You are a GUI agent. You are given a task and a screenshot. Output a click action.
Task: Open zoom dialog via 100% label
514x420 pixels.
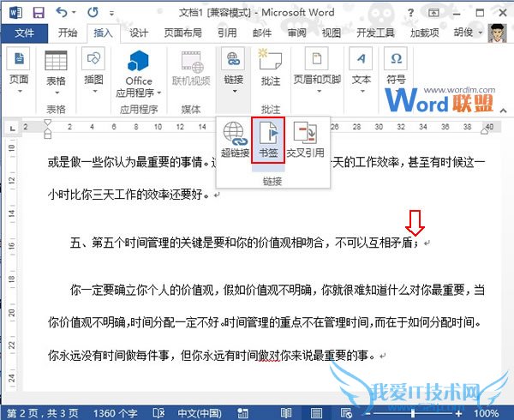pyautogui.click(x=486, y=413)
